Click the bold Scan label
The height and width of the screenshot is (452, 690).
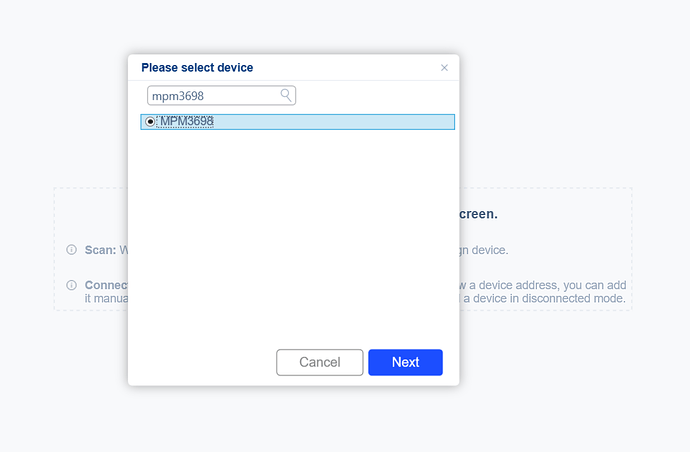coord(100,250)
